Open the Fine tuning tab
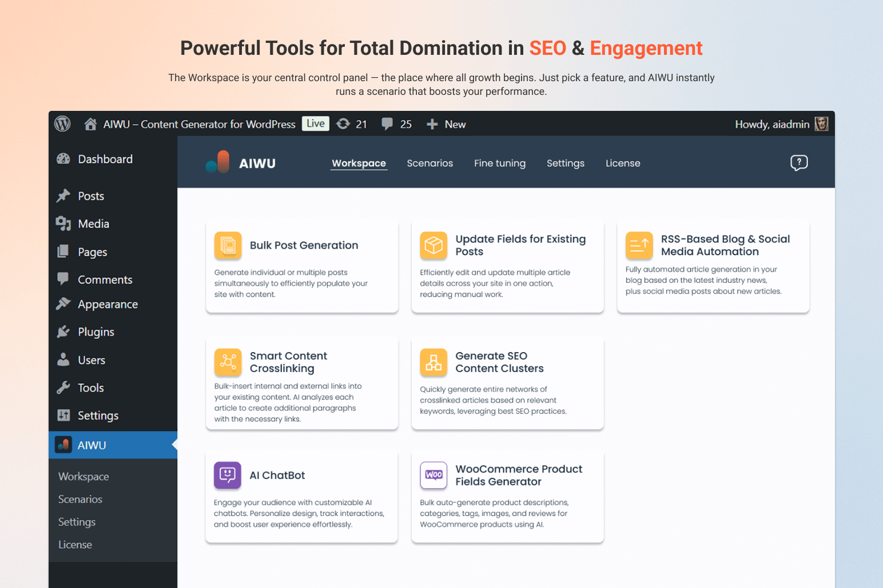883x588 pixels. click(x=500, y=163)
